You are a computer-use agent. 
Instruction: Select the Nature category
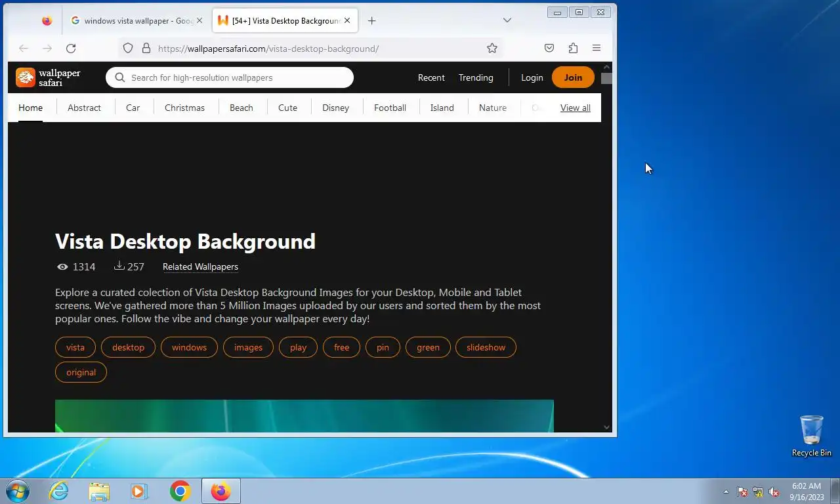(x=493, y=108)
